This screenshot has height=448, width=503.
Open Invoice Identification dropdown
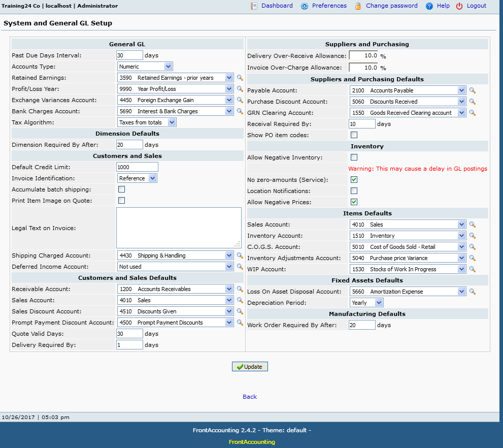click(137, 178)
